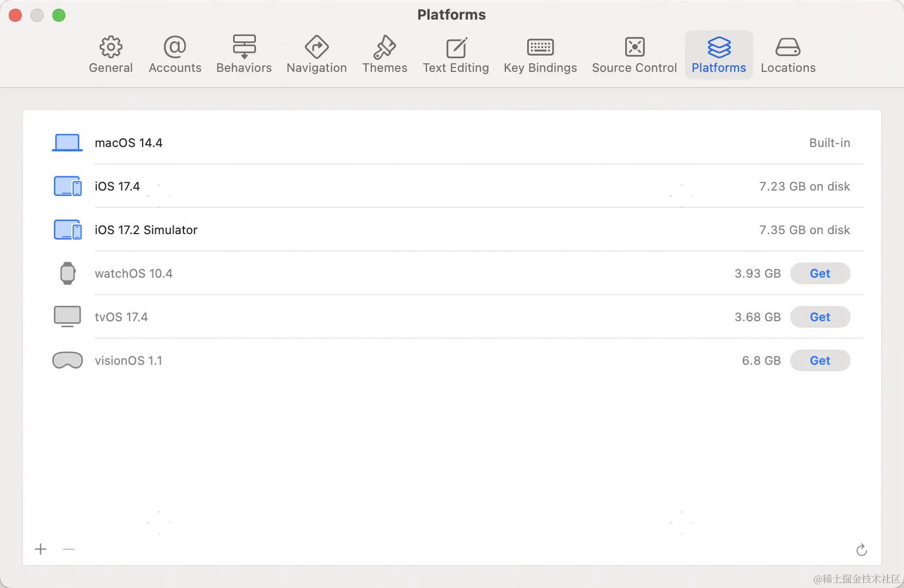Open the Text Editing pencil icon
Screen dimensions: 904x588
tap(456, 47)
